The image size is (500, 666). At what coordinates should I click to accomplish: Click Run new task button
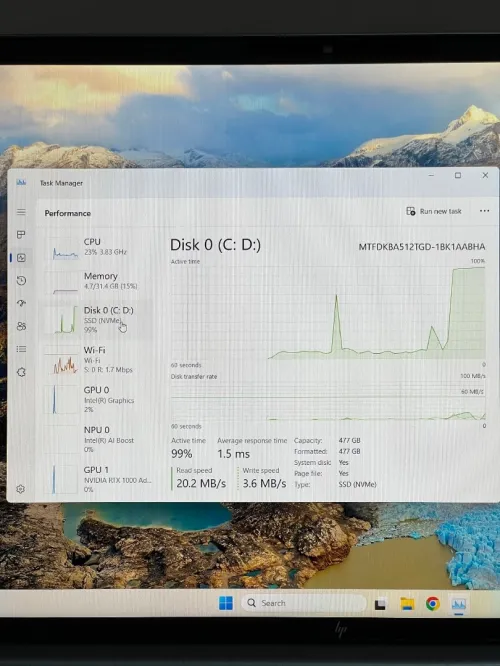(434, 211)
